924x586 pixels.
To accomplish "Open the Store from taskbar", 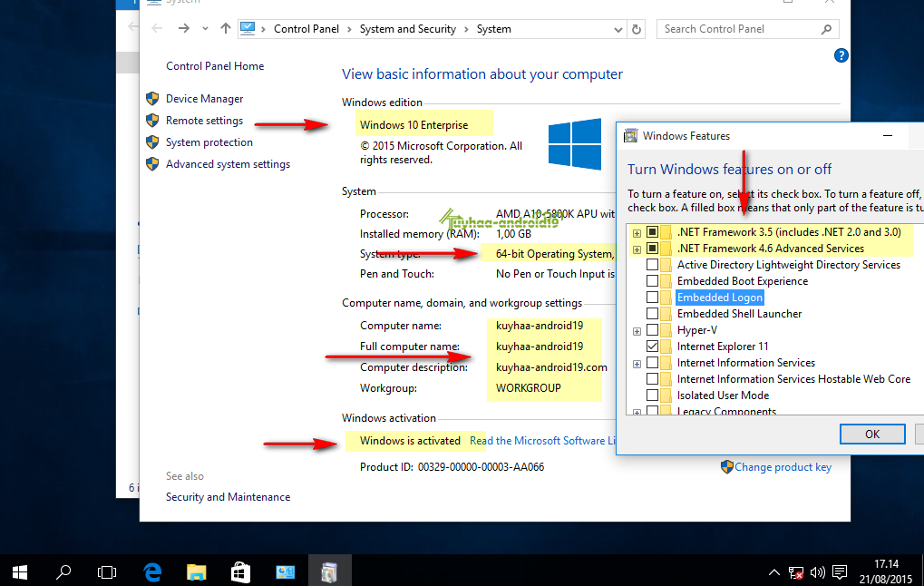I will tap(240, 571).
